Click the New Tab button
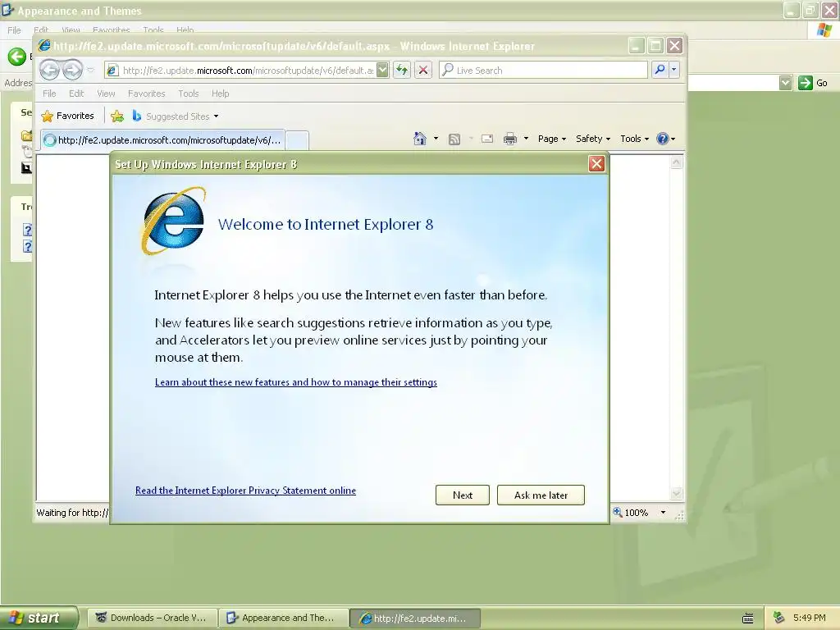 point(297,140)
